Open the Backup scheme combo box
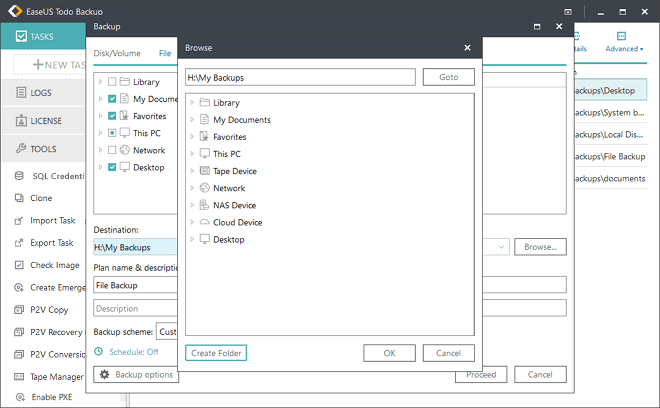 point(167,332)
